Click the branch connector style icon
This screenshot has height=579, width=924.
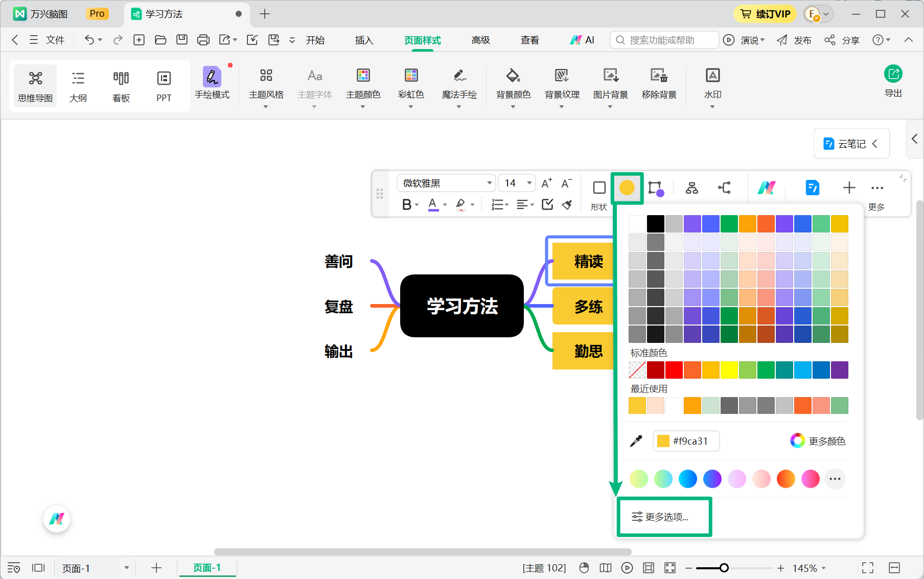724,188
